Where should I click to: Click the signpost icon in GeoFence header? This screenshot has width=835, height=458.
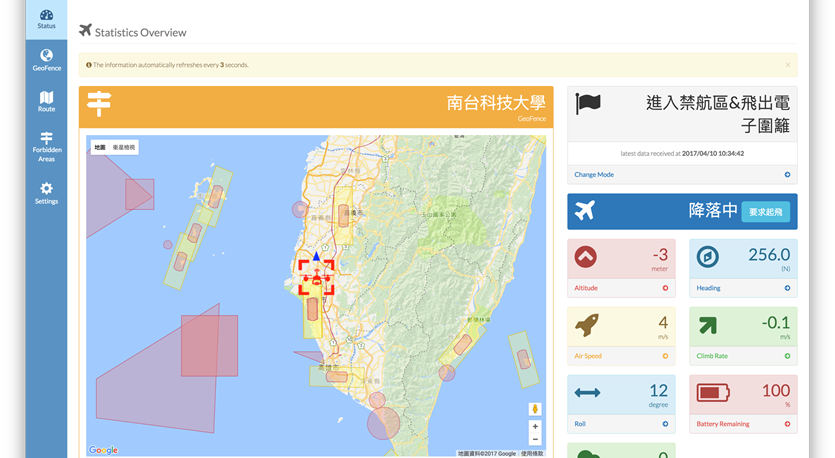coord(99,104)
